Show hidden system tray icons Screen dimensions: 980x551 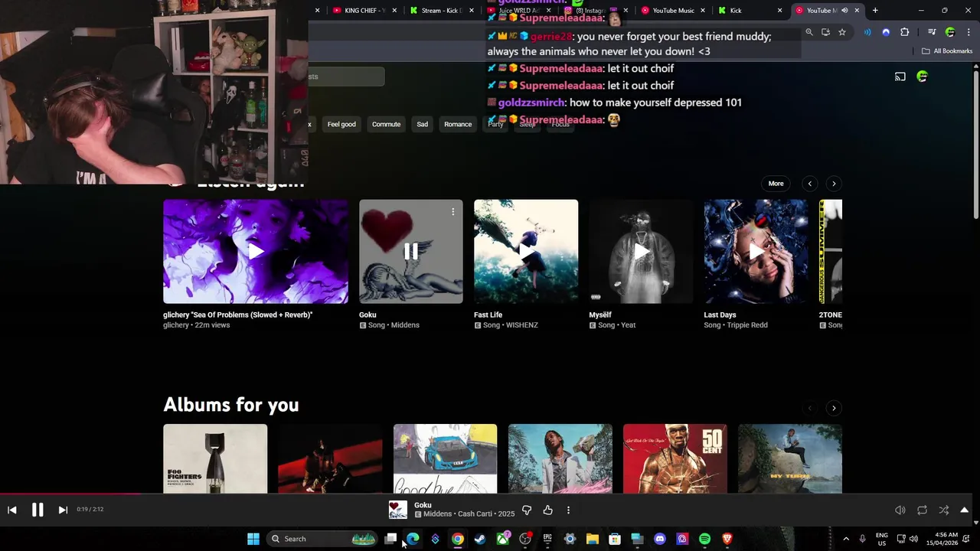coord(846,539)
